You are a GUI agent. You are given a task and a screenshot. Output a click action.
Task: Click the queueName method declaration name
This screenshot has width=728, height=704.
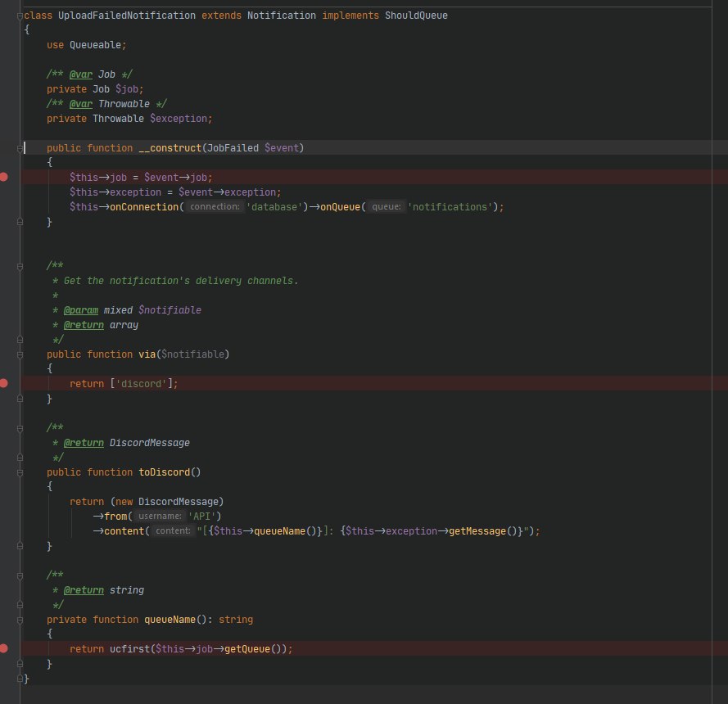(170, 620)
